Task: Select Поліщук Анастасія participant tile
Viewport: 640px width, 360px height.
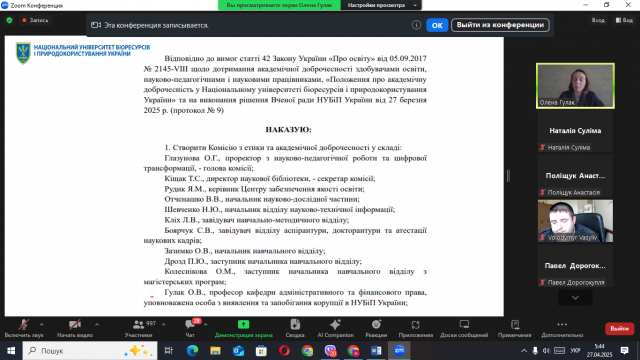Action: coord(575,176)
